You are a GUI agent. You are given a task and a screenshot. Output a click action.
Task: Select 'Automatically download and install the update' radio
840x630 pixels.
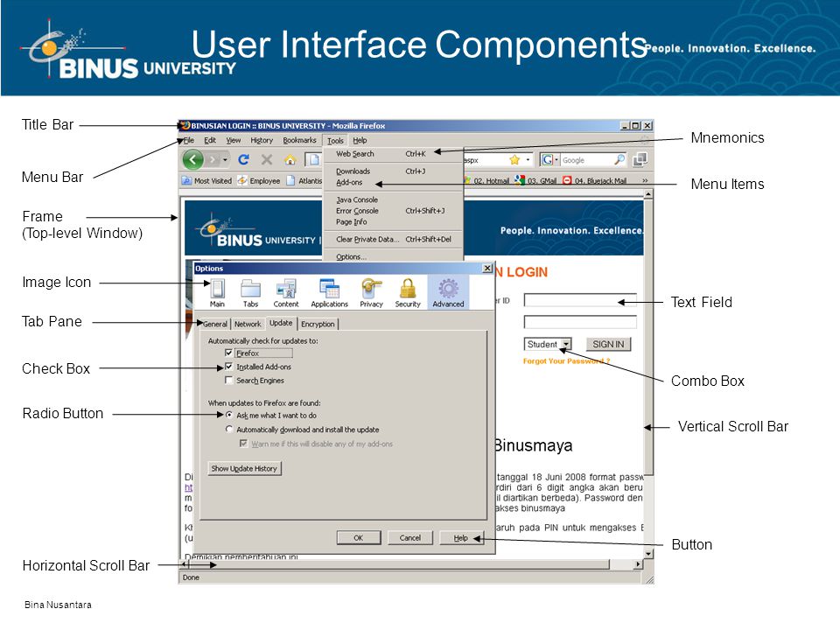click(x=229, y=429)
